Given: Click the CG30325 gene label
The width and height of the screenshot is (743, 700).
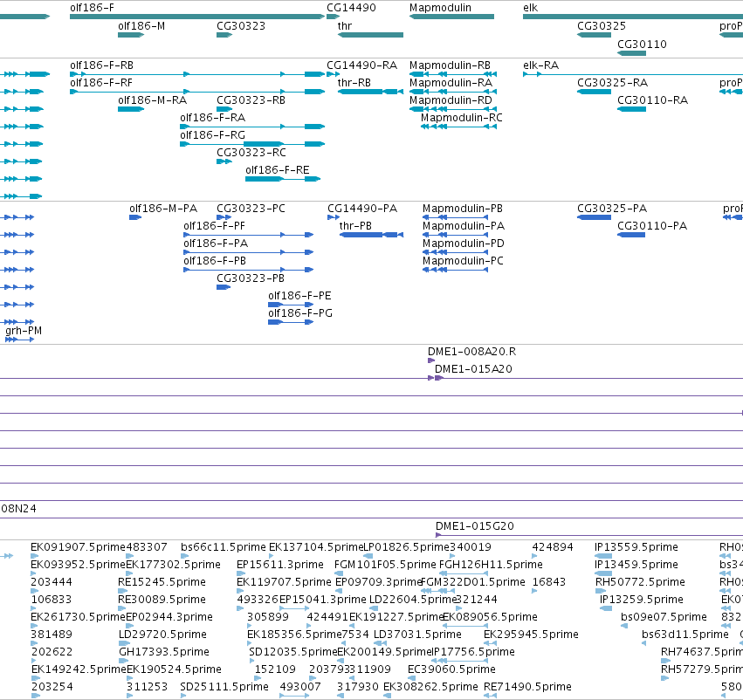Looking at the screenshot, I should pos(602,26).
